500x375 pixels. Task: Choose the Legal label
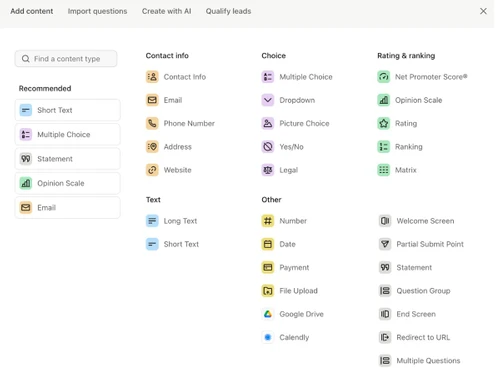[x=289, y=170]
